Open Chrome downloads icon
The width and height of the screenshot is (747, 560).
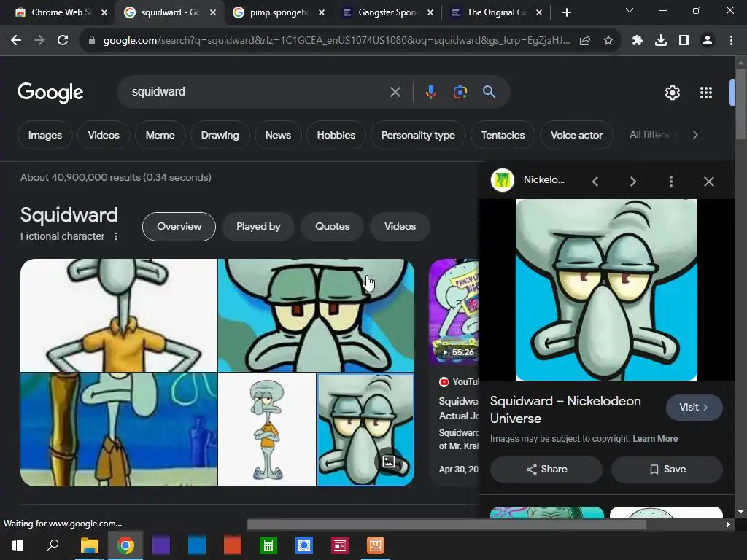pyautogui.click(x=661, y=41)
